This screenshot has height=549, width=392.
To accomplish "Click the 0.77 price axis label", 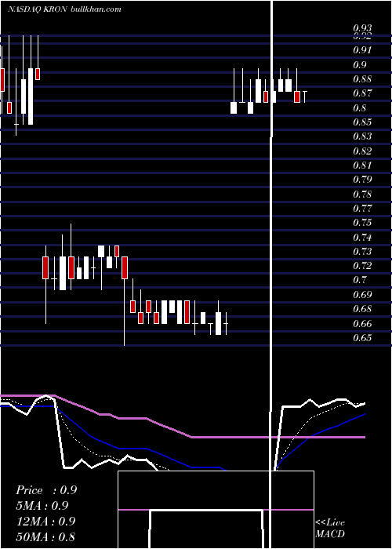I will (362, 209).
